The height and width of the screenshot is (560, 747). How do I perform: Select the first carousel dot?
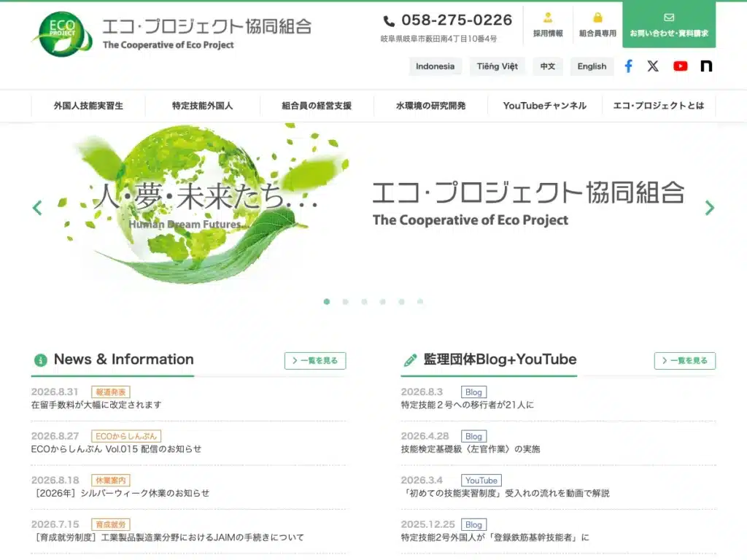(327, 301)
